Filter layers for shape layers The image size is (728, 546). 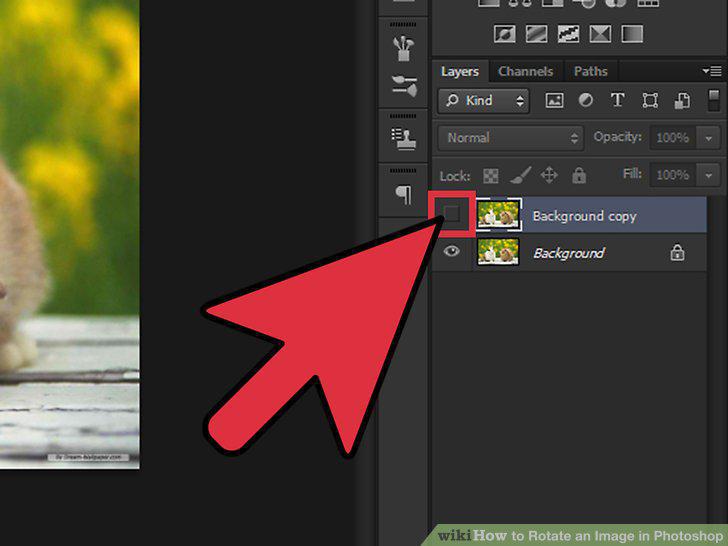[x=650, y=100]
